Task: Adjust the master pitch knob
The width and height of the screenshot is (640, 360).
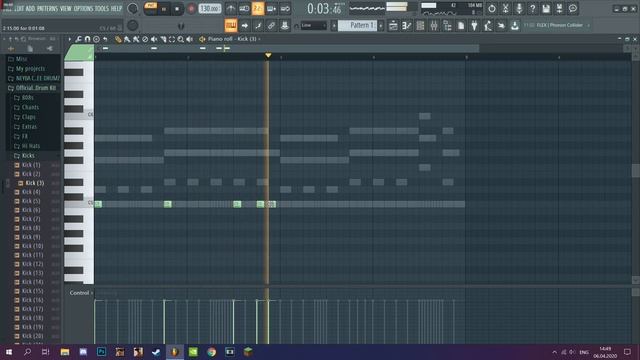Action: pyautogui.click(x=133, y=25)
